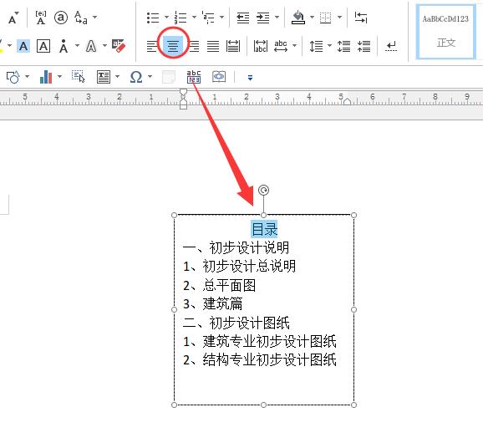This screenshot has width=483, height=448.
Task: Open customize quick access toolbar arrow
Action: (250, 78)
